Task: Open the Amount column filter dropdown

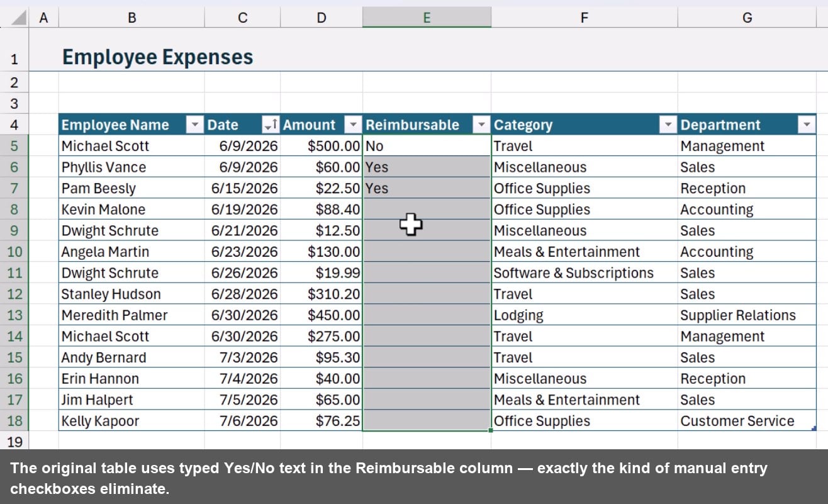Action: 354,125
